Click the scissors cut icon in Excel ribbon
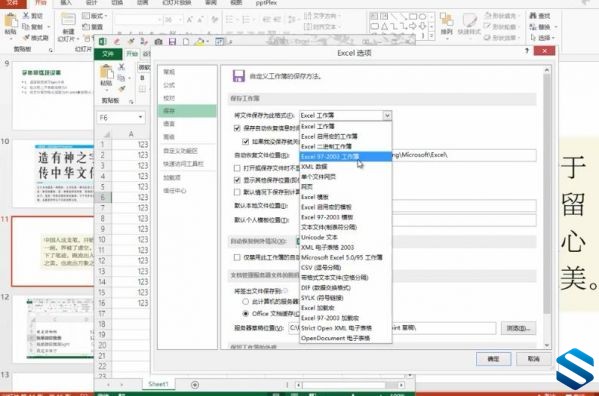599x396 pixels. point(121,67)
